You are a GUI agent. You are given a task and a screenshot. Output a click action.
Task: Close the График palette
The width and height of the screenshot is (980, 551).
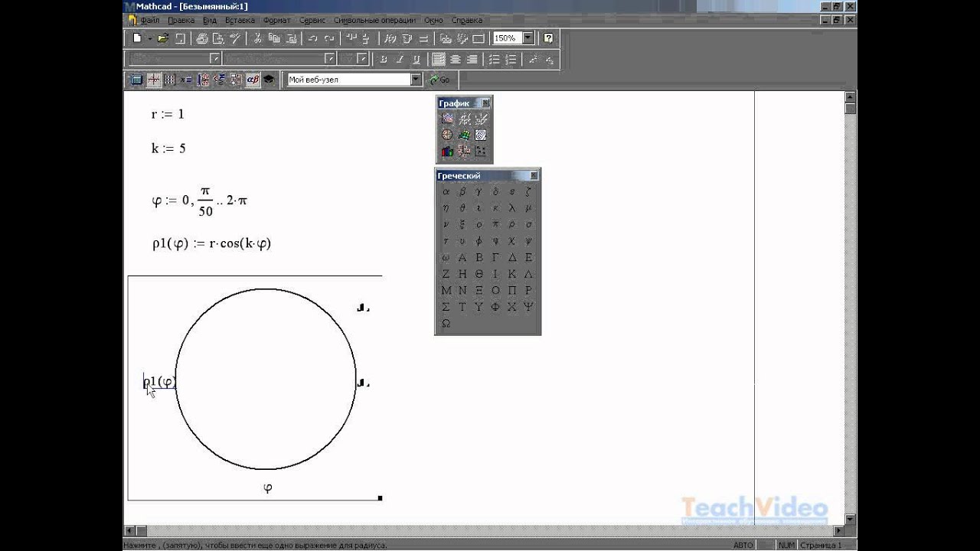pyautogui.click(x=485, y=103)
